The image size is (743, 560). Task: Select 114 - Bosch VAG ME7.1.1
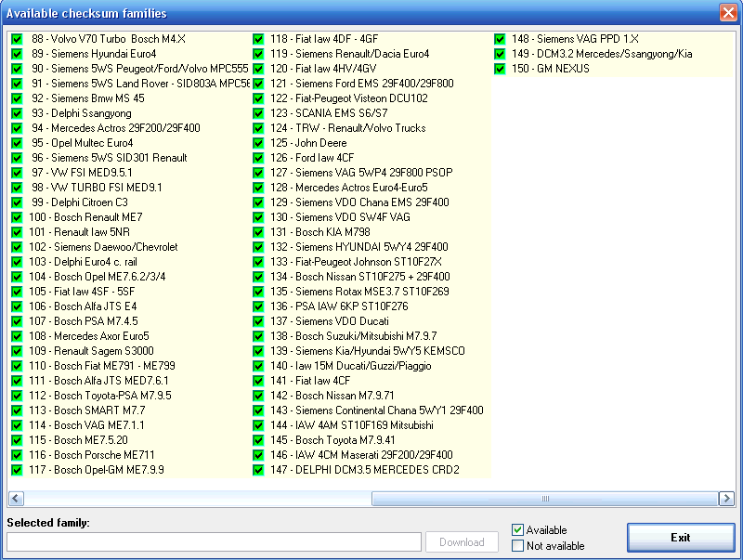coord(86,425)
